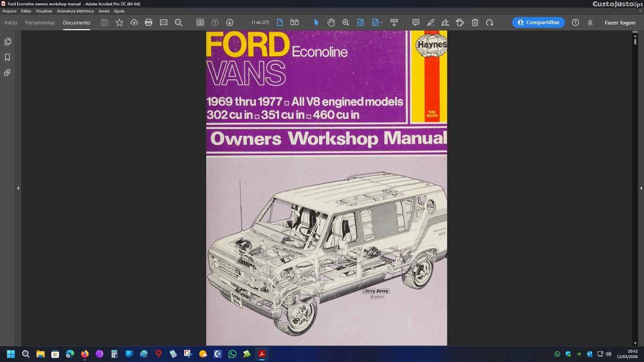Select the Hand pan tool
This screenshot has height=362, width=644.
pos(331,23)
